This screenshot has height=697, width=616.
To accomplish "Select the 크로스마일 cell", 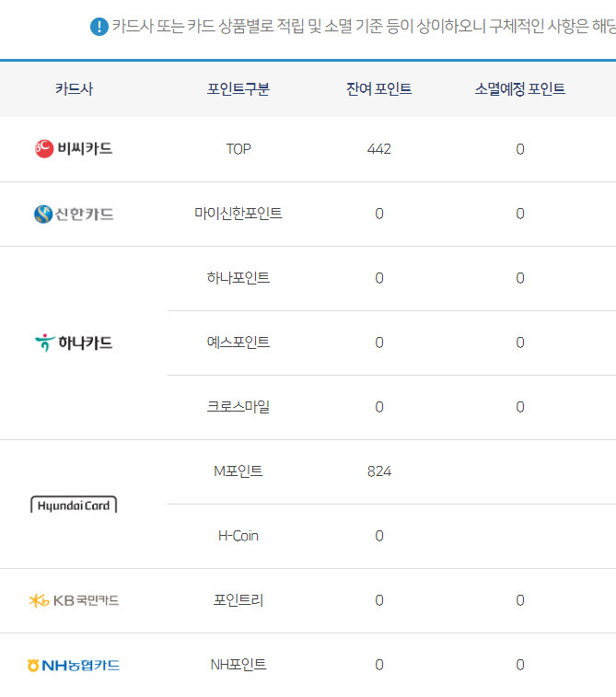I will 238,407.
